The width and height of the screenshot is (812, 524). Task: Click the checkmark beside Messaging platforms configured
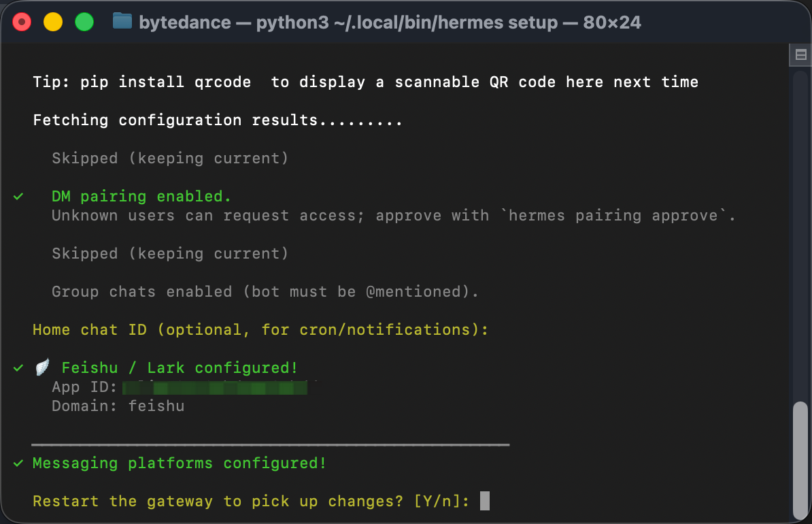(18, 463)
